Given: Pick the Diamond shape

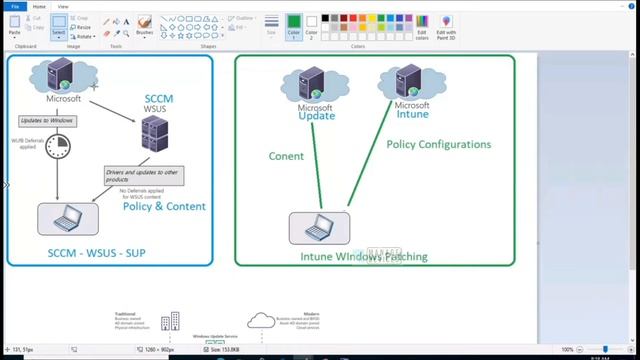Looking at the screenshot, I should [x=172, y=27].
